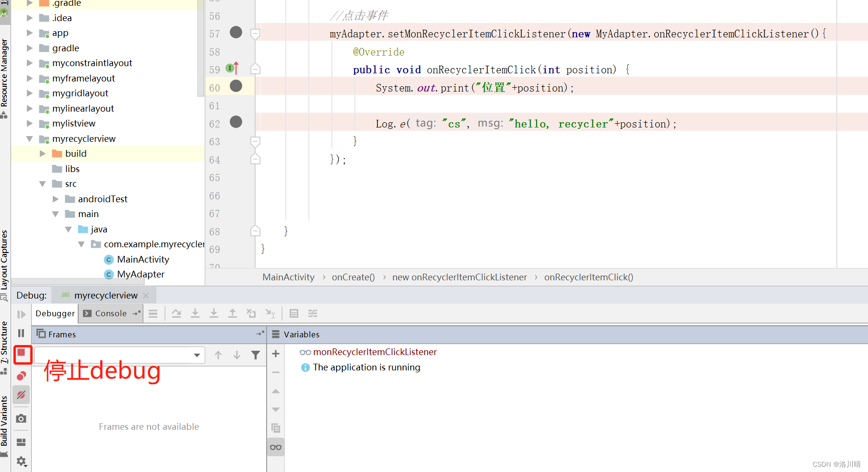View all breakpoints

(22, 376)
